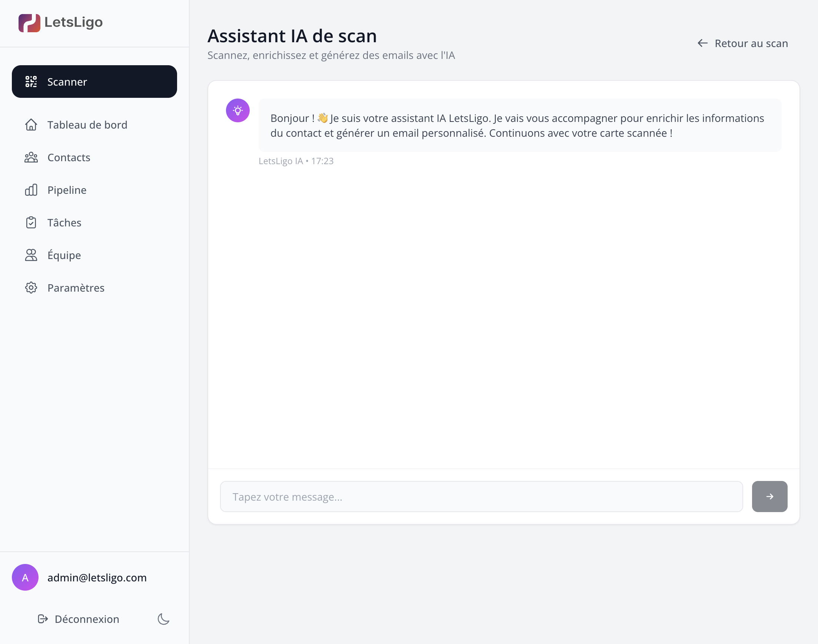Click the Équipe users icon

click(31, 255)
